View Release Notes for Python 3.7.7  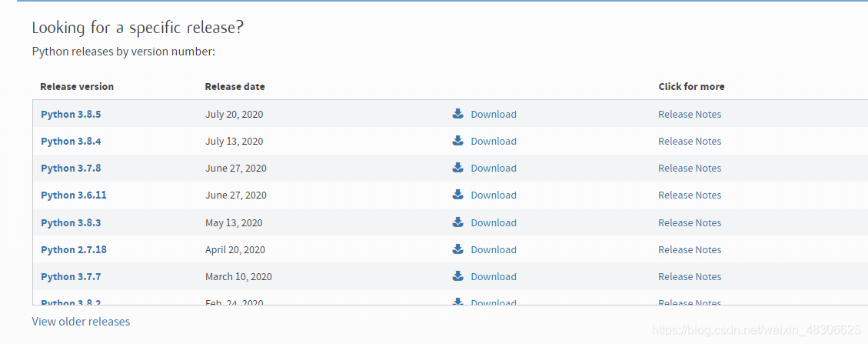point(690,276)
